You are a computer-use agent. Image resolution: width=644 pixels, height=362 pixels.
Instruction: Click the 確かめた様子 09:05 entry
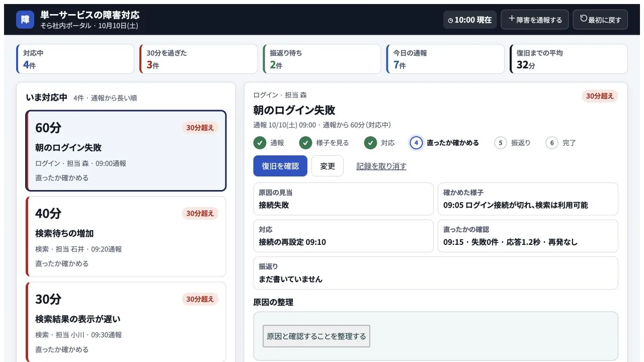528,199
